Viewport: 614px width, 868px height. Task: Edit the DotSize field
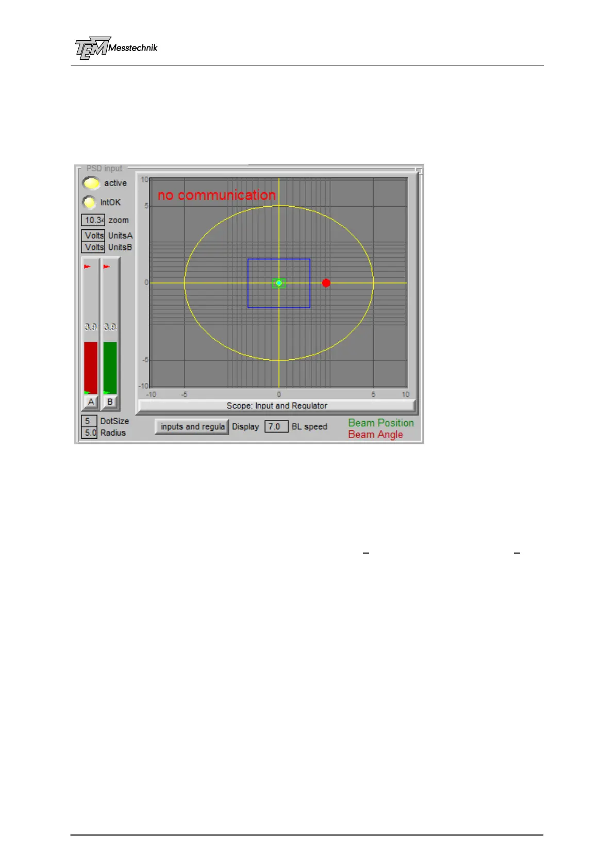89,421
